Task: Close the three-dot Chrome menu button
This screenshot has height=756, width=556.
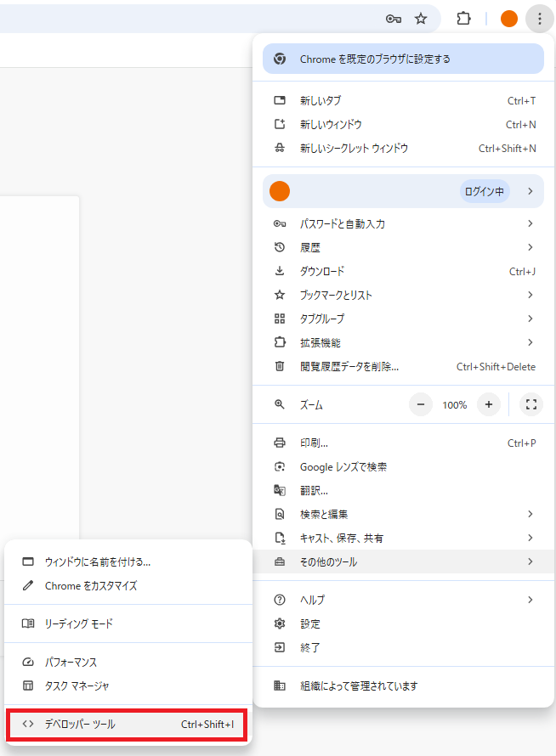Action: (x=540, y=19)
